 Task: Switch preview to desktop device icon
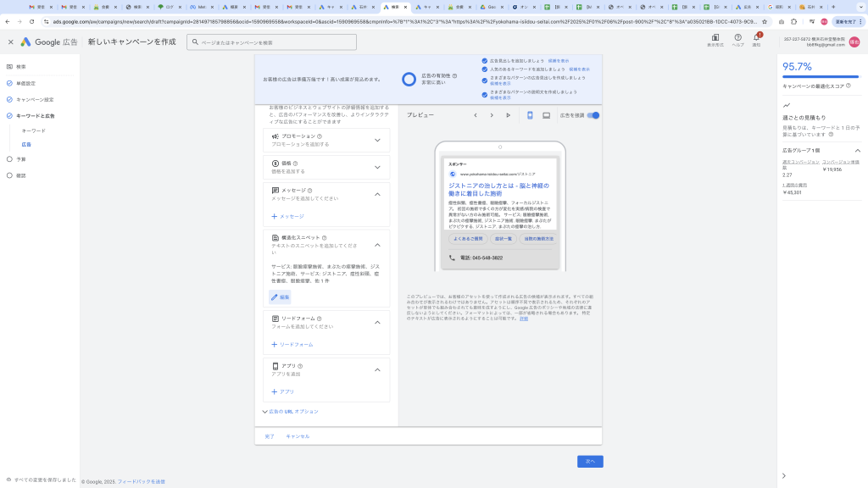[547, 115]
